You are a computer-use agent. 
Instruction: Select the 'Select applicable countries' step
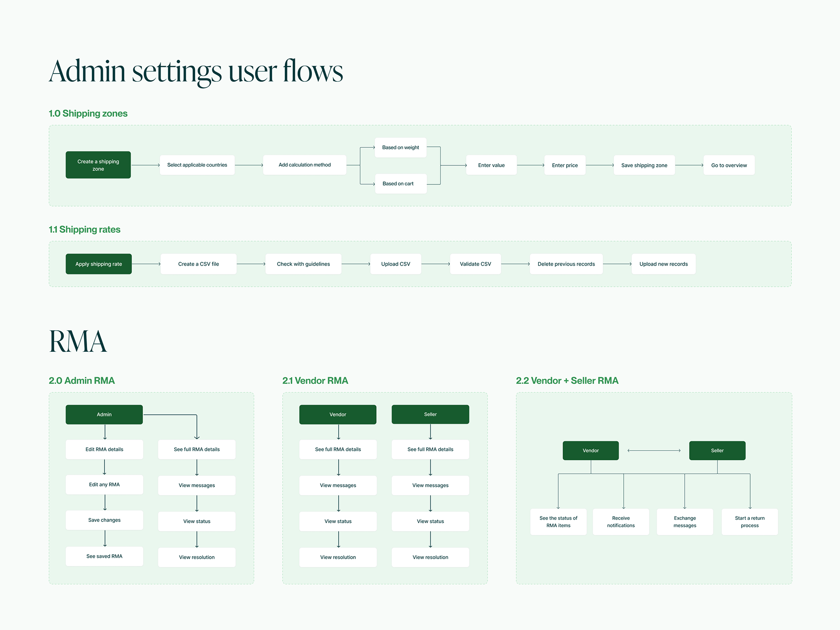pyautogui.click(x=197, y=165)
